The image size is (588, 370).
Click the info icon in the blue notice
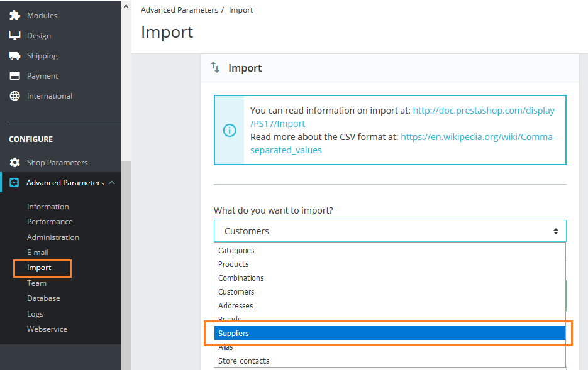tap(228, 130)
